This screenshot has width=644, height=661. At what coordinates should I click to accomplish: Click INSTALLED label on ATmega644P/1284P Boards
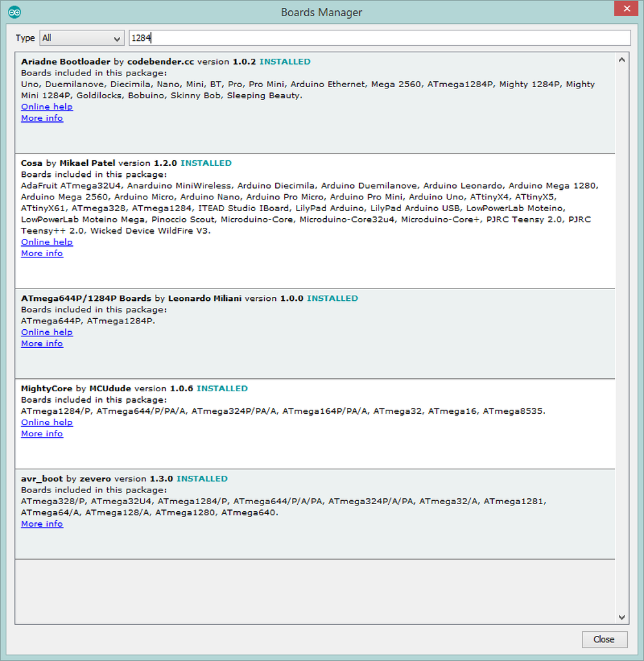(x=332, y=298)
